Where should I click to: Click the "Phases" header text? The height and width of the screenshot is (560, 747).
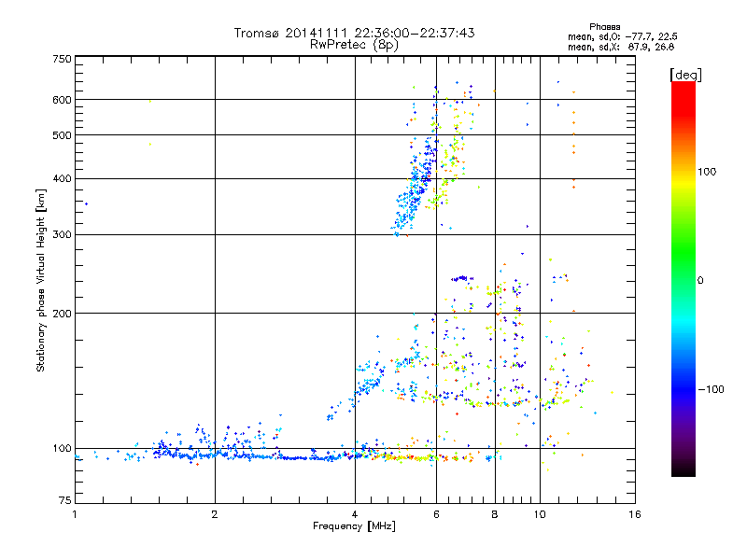tap(604, 27)
